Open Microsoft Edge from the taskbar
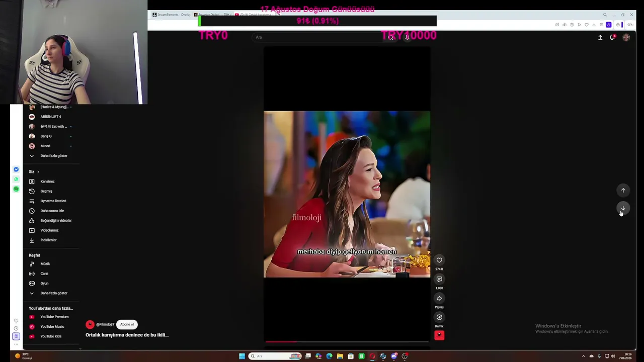 [x=329, y=356]
